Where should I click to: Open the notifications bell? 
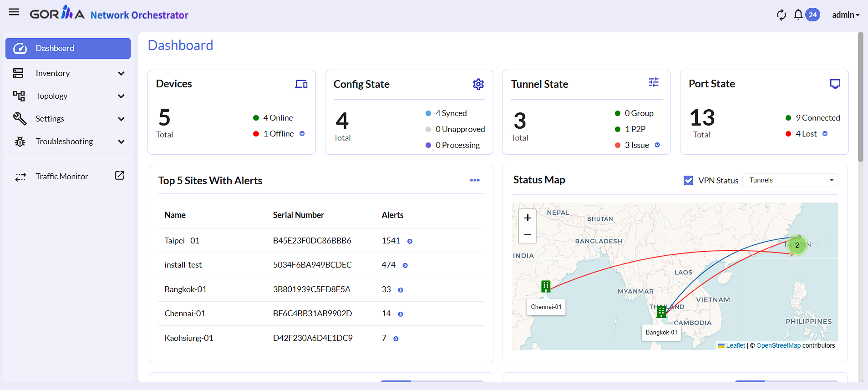pyautogui.click(x=798, y=15)
